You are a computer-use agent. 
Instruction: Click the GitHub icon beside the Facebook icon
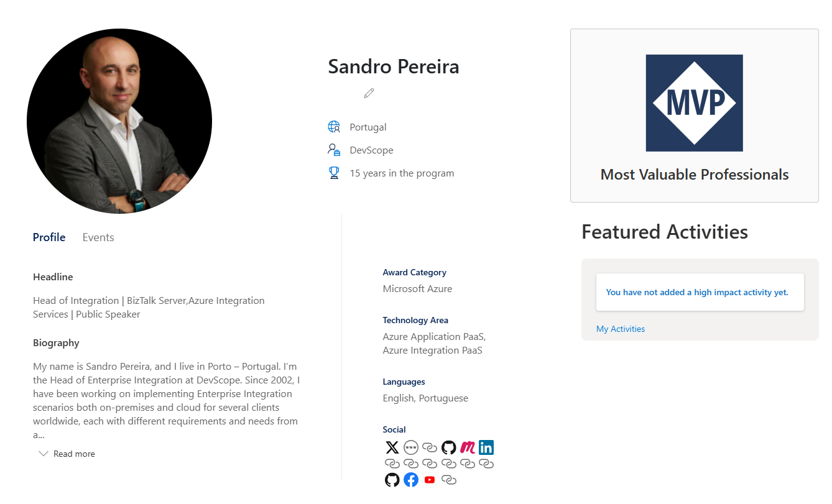[392, 480]
